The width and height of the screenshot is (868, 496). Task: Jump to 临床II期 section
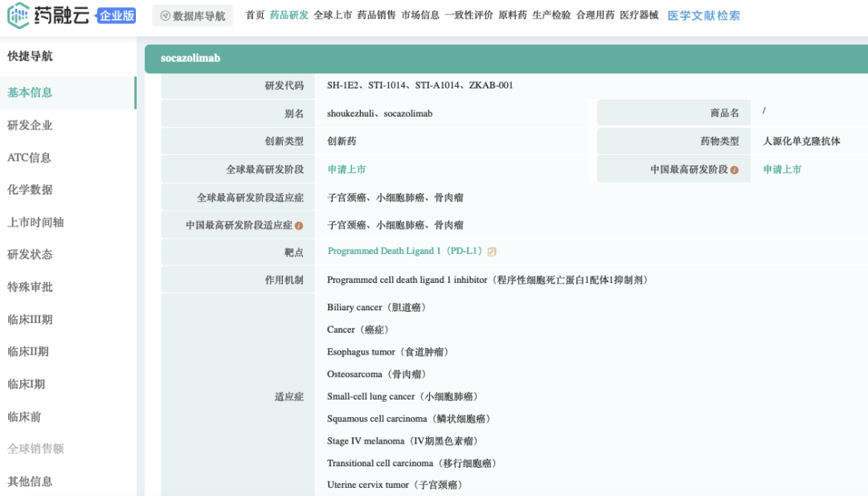point(27,351)
